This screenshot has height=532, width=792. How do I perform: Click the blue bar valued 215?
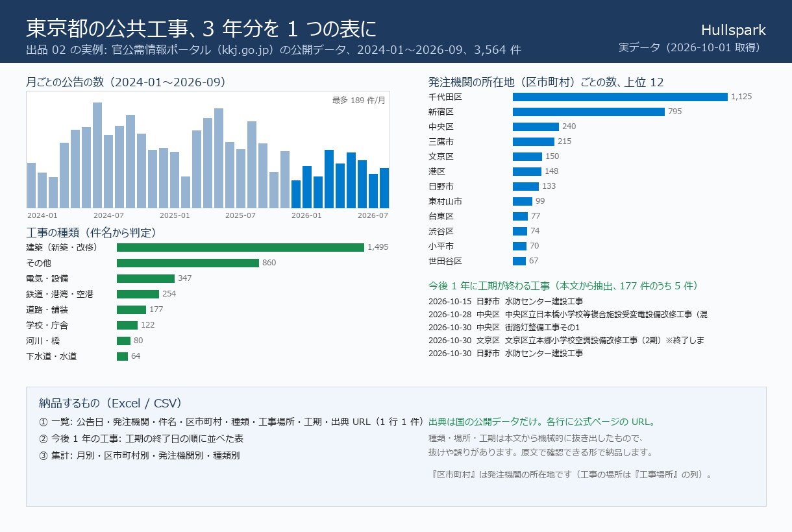534,141
